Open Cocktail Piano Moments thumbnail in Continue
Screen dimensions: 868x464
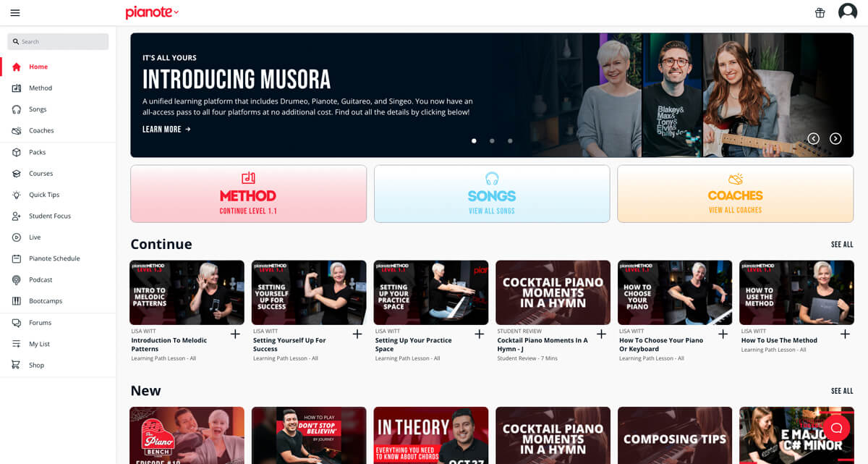tap(553, 292)
